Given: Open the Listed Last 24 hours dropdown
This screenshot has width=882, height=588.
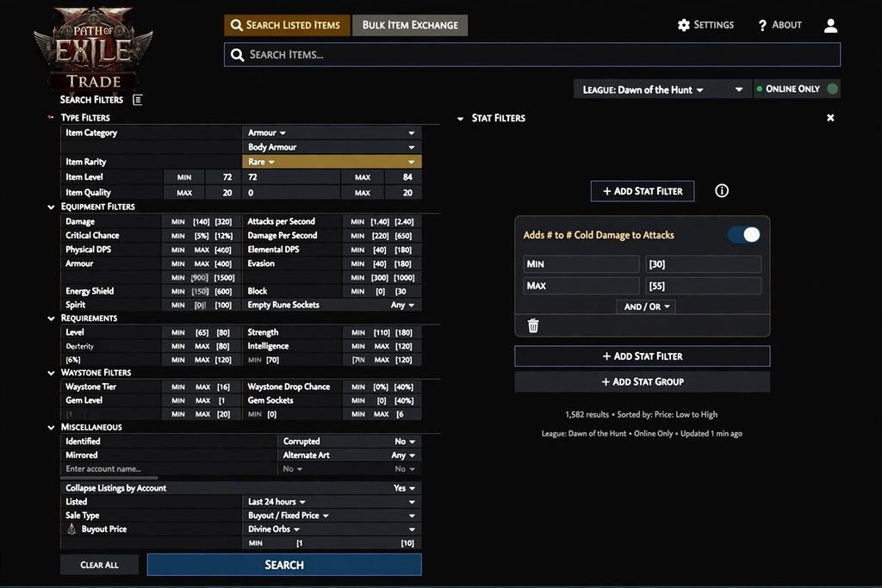Looking at the screenshot, I should [332, 501].
